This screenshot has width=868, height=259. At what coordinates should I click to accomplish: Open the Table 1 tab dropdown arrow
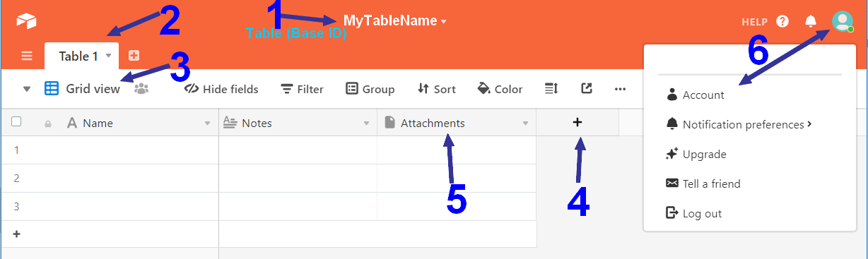point(108,55)
